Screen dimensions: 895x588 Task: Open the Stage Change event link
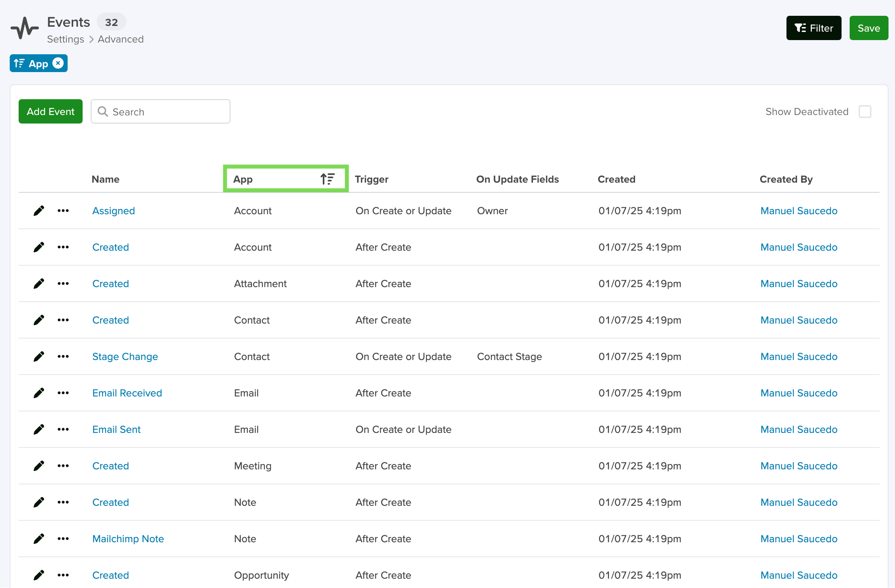(x=125, y=356)
